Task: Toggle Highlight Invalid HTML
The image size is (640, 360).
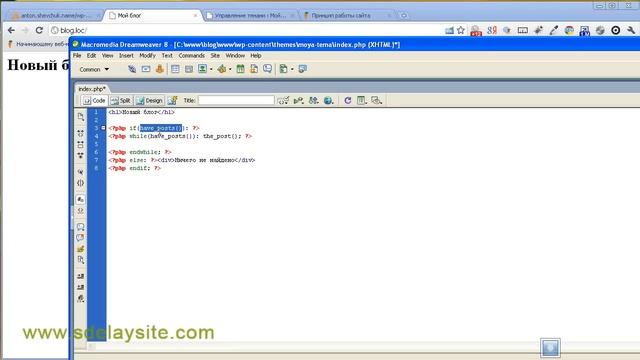Action: 80,211
